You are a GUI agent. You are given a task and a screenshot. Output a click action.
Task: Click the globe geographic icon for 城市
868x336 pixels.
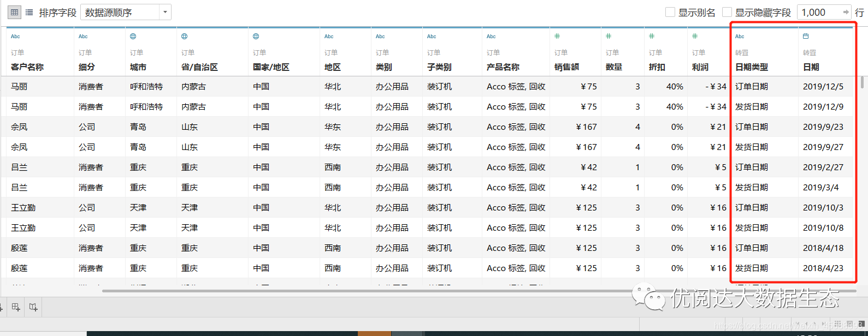(133, 37)
